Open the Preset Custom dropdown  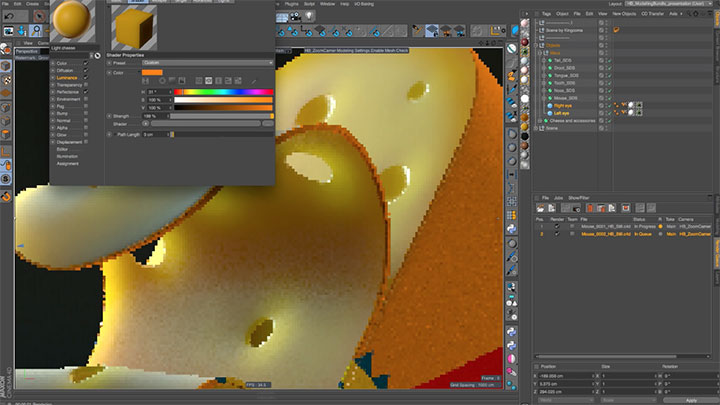(x=208, y=62)
